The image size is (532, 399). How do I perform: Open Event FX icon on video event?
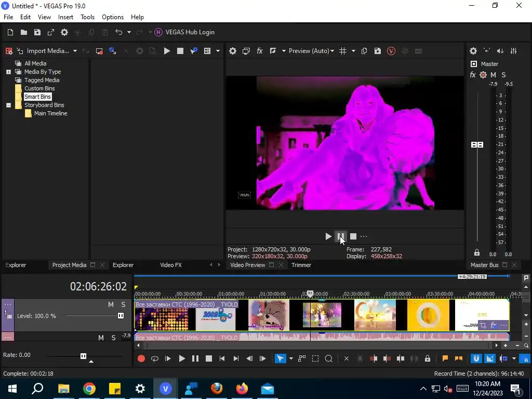(494, 325)
